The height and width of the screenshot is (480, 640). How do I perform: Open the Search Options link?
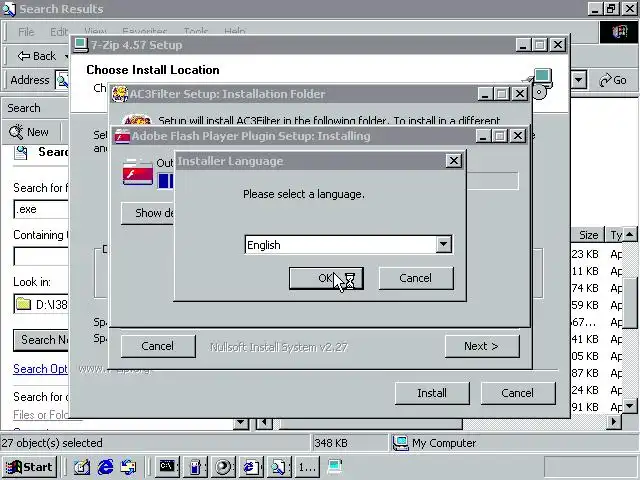[40, 369]
